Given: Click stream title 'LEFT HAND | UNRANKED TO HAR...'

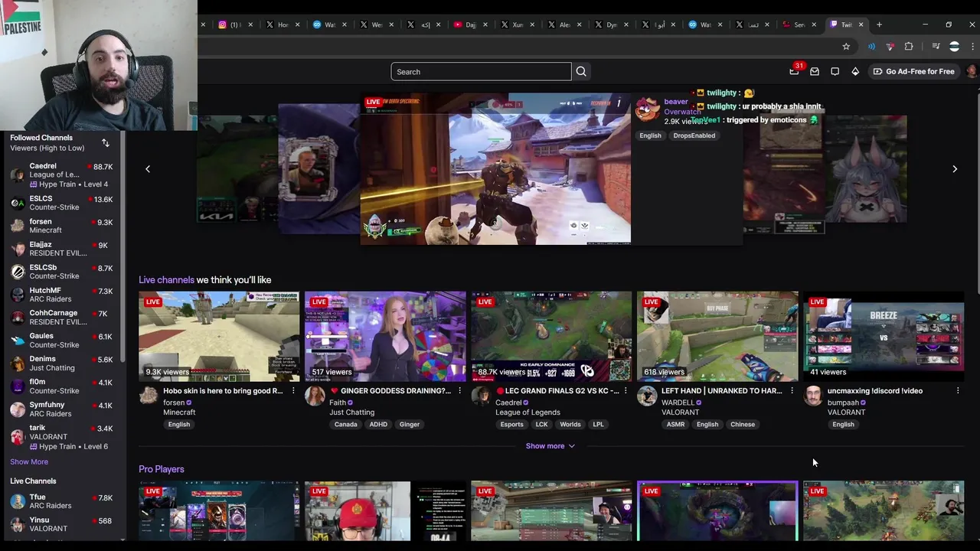Looking at the screenshot, I should click(x=721, y=391).
